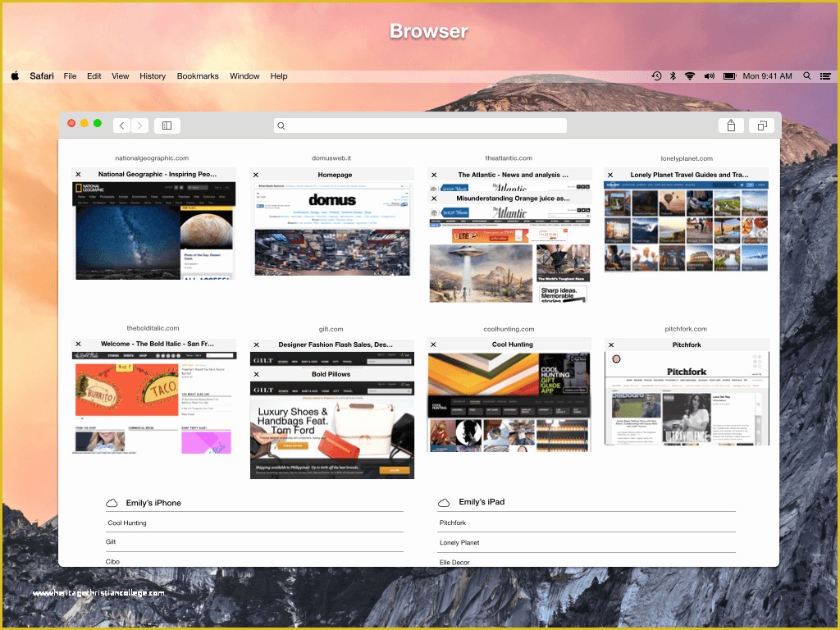Screen dimensions: 840x630
Task: Click the Emily's iPad iCloud icon
Action: 444,503
